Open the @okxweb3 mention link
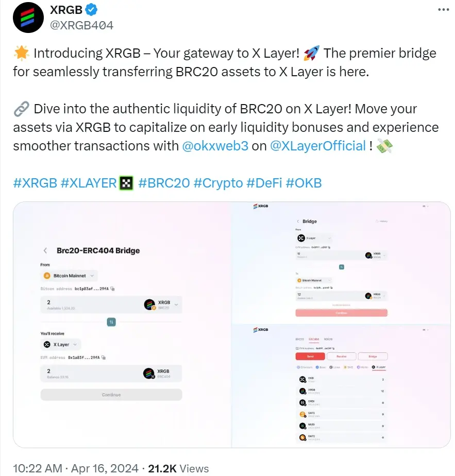Image resolution: width=455 pixels, height=476 pixels. click(x=215, y=146)
